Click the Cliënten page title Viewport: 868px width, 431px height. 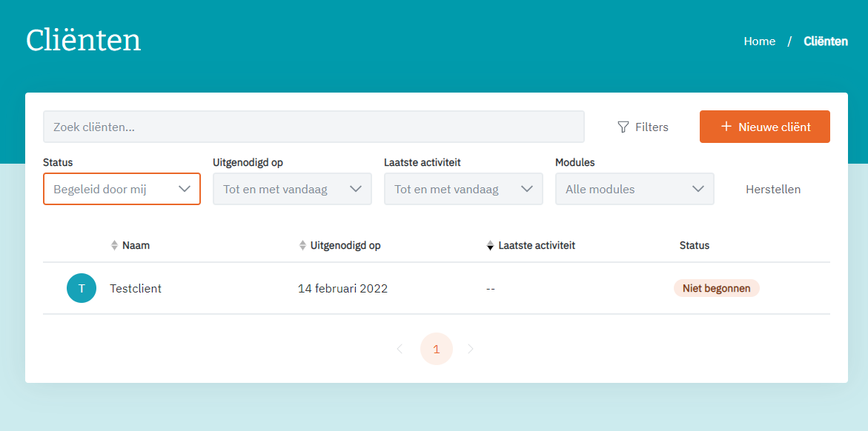tap(84, 40)
